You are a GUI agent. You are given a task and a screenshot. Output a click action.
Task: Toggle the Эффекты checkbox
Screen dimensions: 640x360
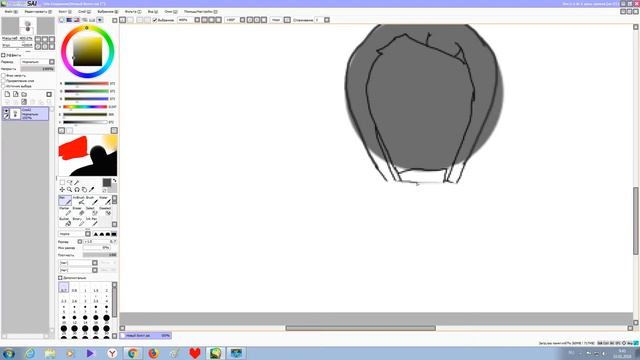point(3,55)
